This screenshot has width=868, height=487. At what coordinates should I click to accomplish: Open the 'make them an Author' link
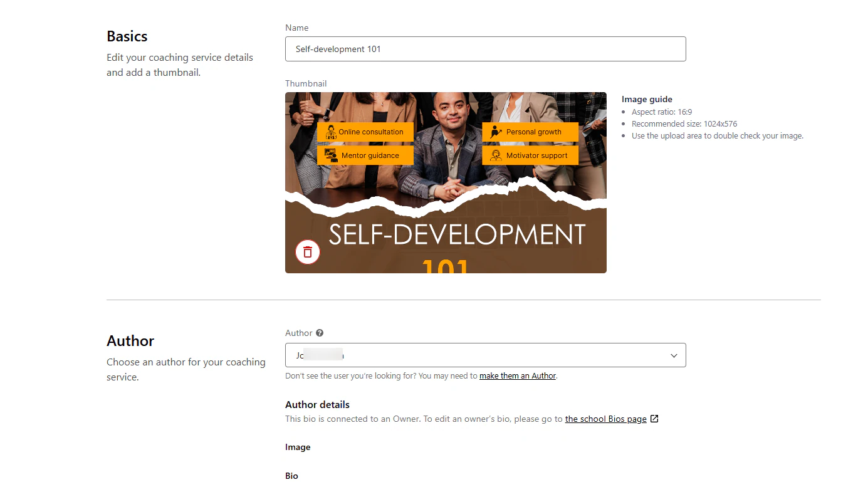pyautogui.click(x=518, y=376)
